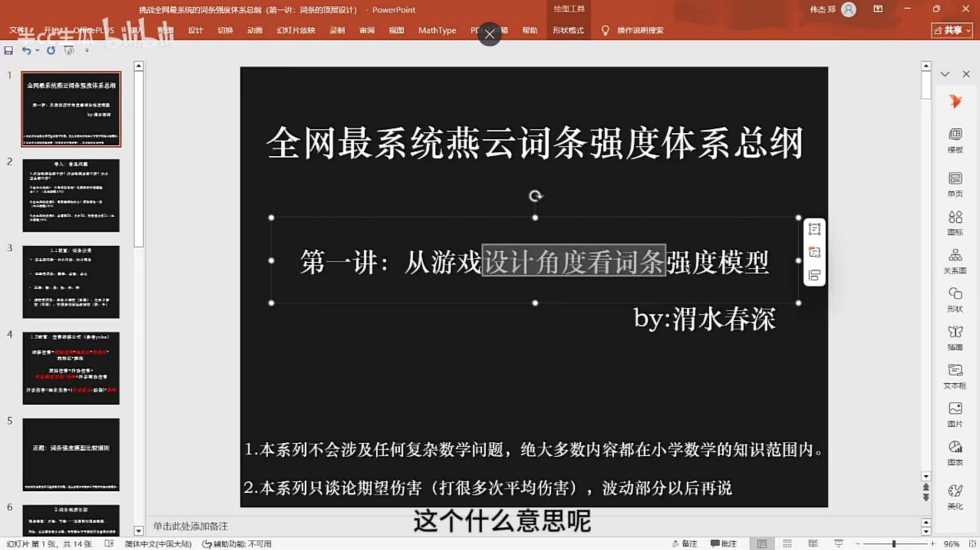Select slide 3 thumbnail

tap(71, 282)
